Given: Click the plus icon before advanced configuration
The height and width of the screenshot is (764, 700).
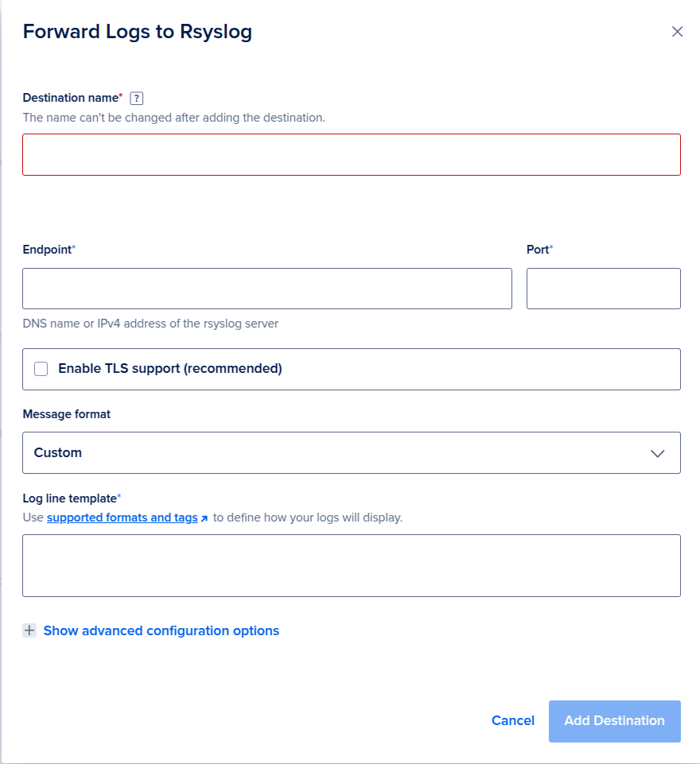Looking at the screenshot, I should point(29,630).
